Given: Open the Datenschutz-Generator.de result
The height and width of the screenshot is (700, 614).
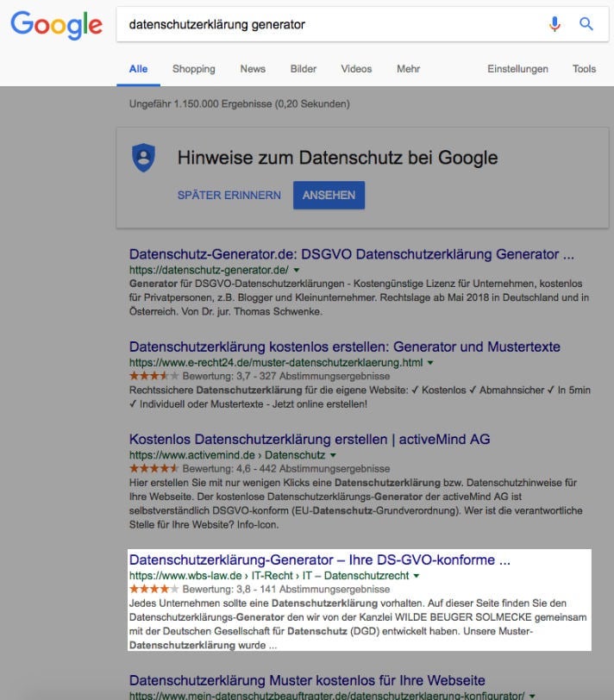Looking at the screenshot, I should pyautogui.click(x=351, y=254).
